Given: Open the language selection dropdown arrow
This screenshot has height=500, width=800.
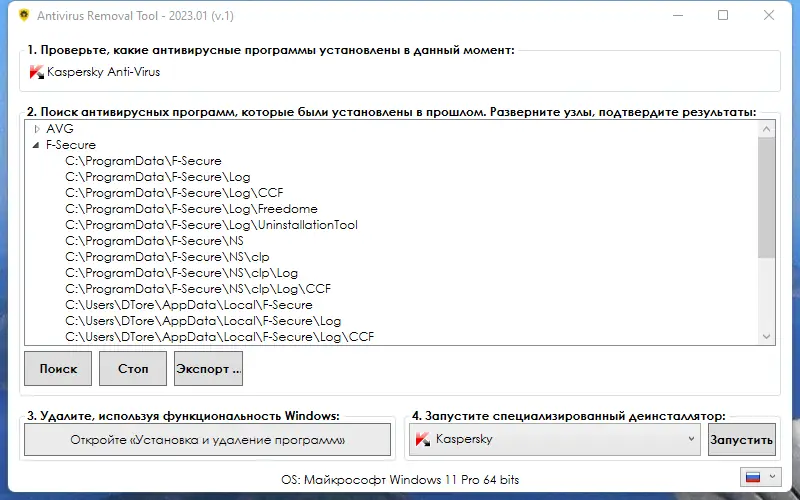Looking at the screenshot, I should (x=770, y=477).
